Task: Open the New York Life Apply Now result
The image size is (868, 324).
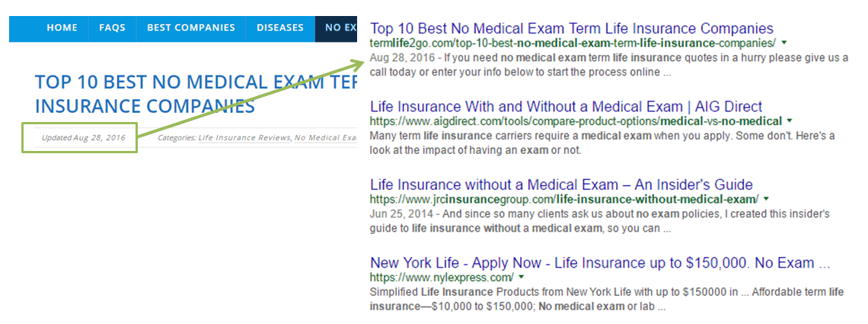Action: point(600,262)
